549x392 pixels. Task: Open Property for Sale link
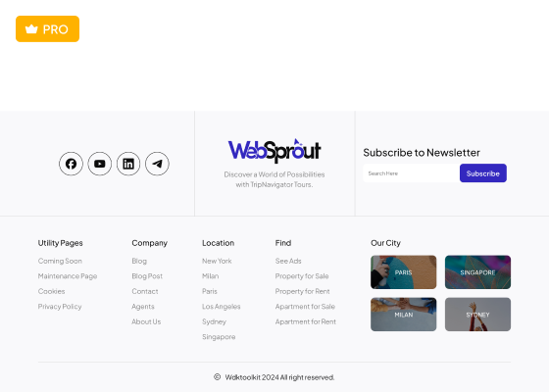tap(302, 276)
